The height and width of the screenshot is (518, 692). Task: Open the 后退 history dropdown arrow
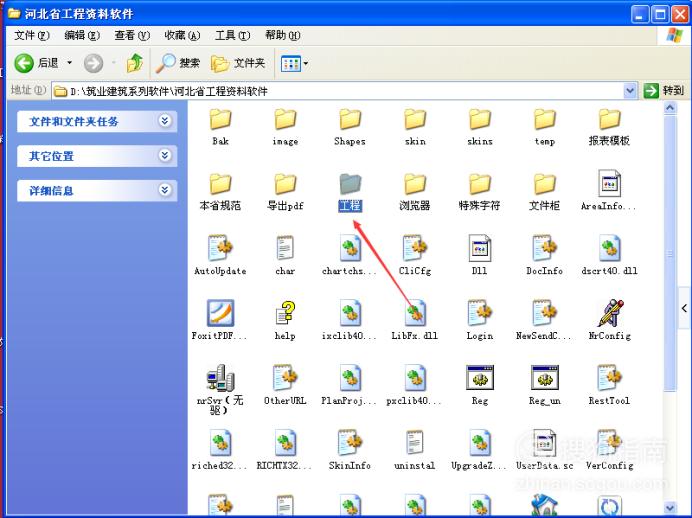(69, 63)
